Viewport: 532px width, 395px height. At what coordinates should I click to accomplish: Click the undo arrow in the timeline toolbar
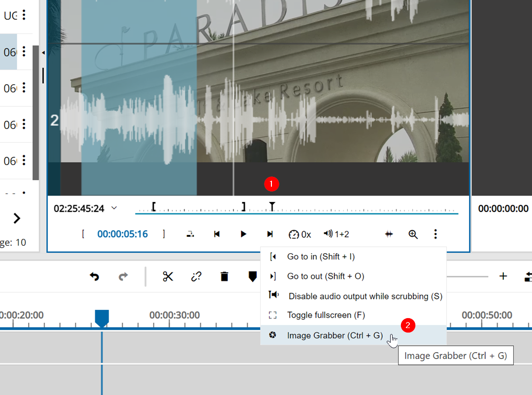click(x=94, y=276)
